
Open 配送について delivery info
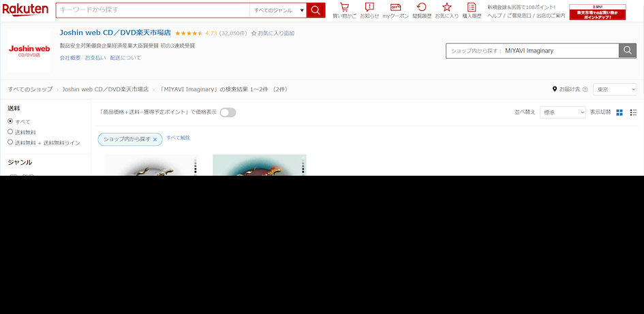click(125, 58)
